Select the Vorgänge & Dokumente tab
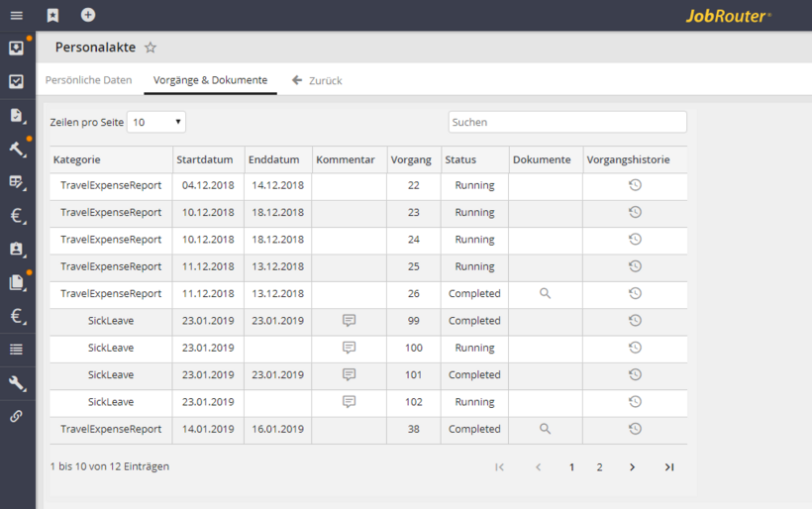 click(210, 80)
